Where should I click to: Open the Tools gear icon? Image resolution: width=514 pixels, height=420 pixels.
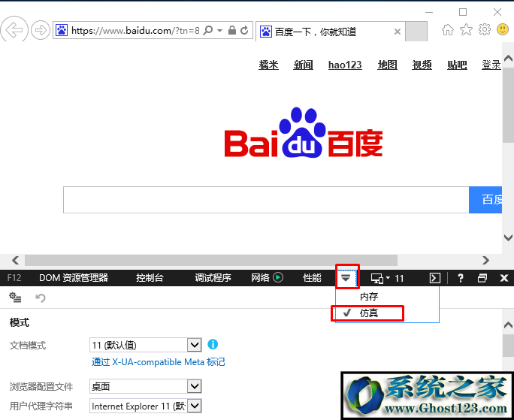[x=485, y=29]
